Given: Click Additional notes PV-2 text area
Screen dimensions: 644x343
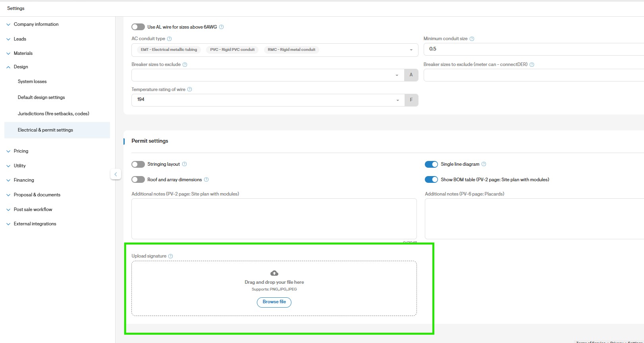Looking at the screenshot, I should click(x=274, y=219).
